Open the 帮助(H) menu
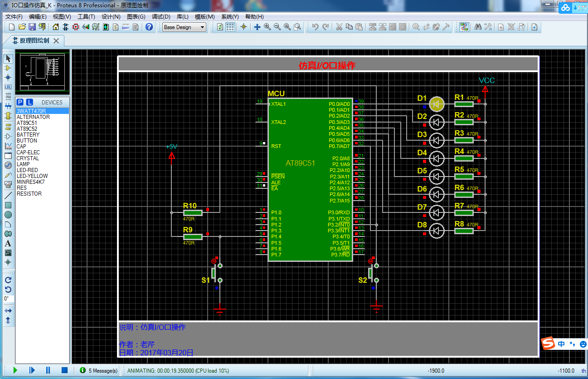This screenshot has height=379, width=588. 254,16
